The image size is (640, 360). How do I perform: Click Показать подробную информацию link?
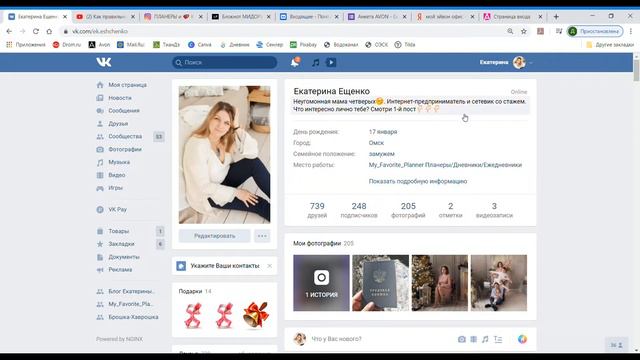(418, 181)
